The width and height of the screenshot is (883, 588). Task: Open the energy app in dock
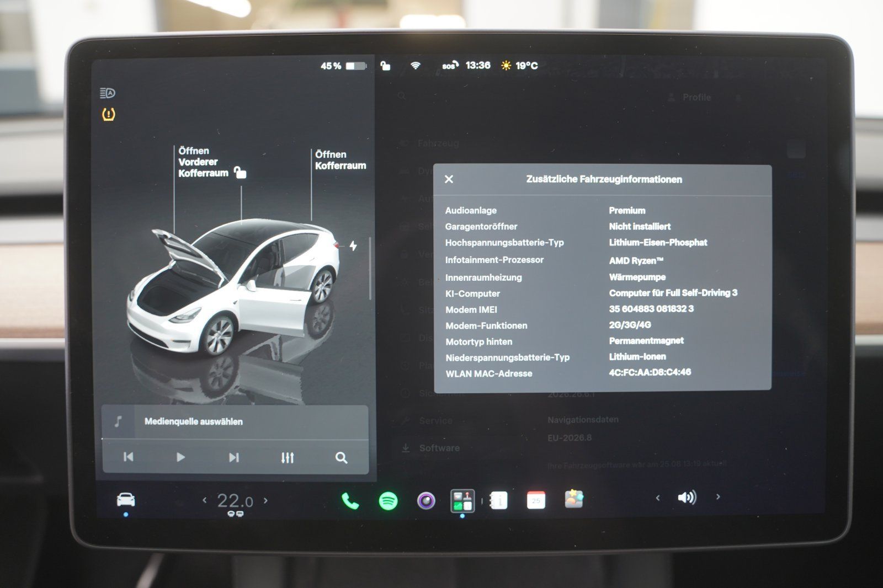pos(462,501)
